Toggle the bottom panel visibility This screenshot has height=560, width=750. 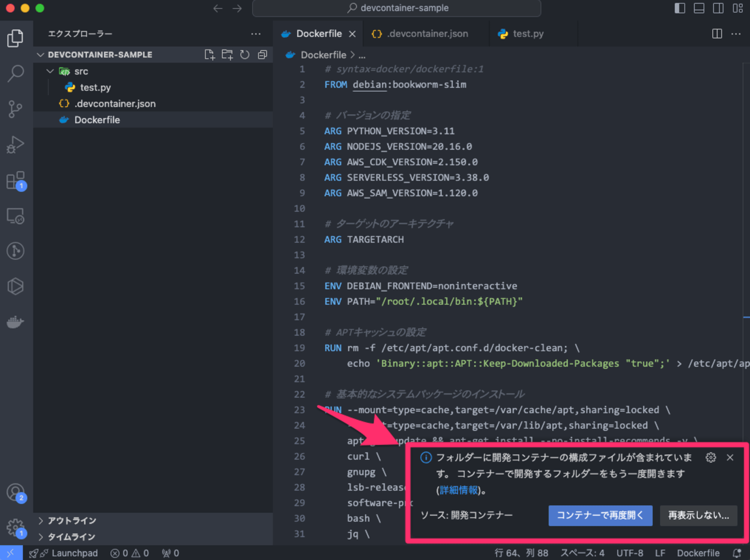[x=699, y=8]
